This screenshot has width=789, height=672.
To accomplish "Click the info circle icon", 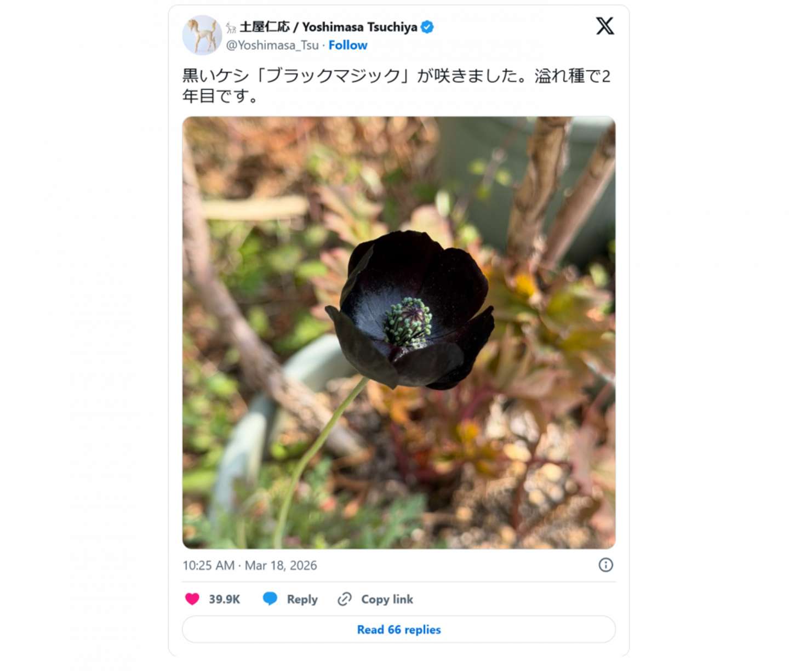I will [605, 565].
